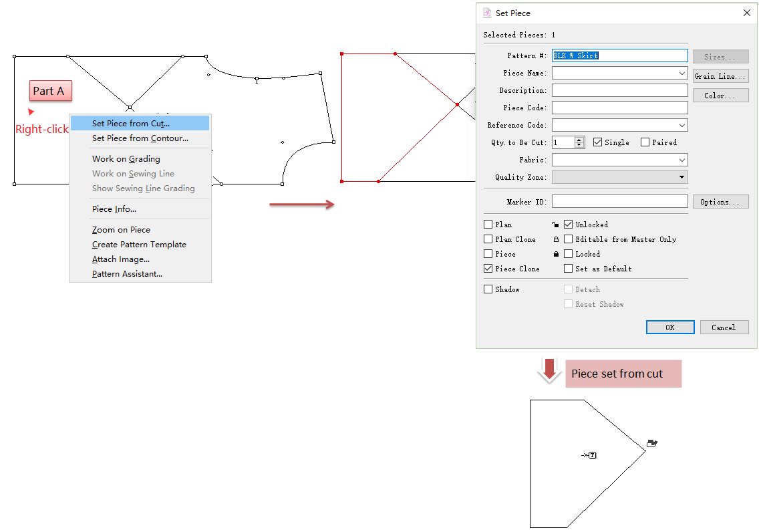Expand the Piece Name dropdown
The image size is (763, 532).
[681, 73]
